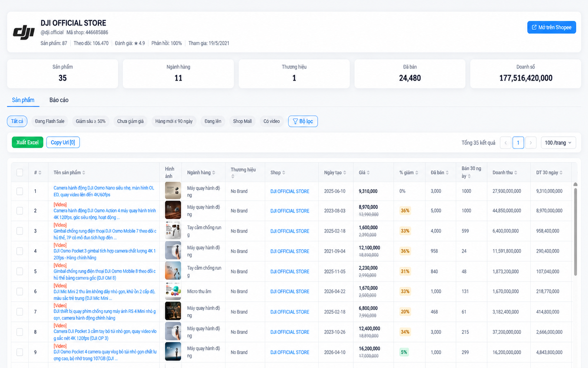Image resolution: width=588 pixels, height=368 pixels.
Task: Switch to the Báo cáo tab
Action: click(59, 100)
